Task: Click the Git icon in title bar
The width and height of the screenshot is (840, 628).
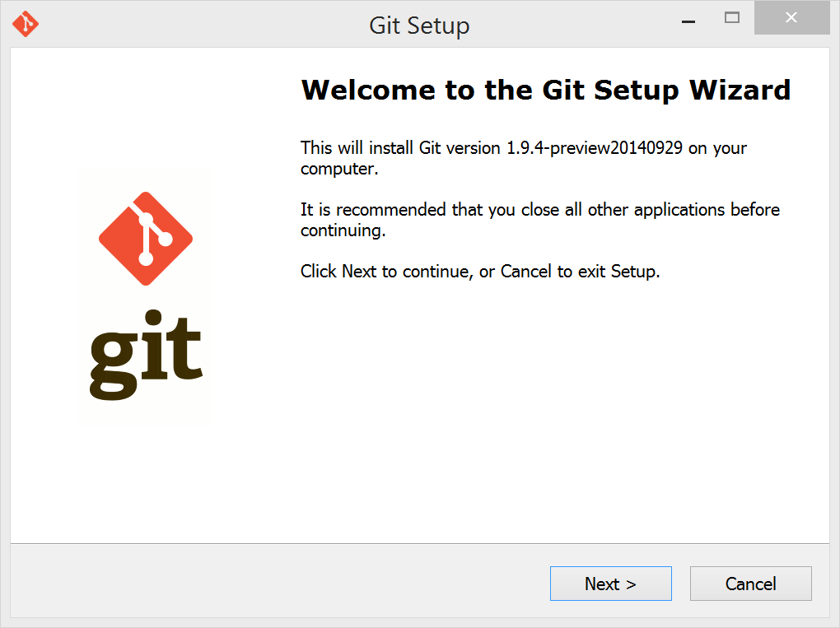Action: [26, 24]
